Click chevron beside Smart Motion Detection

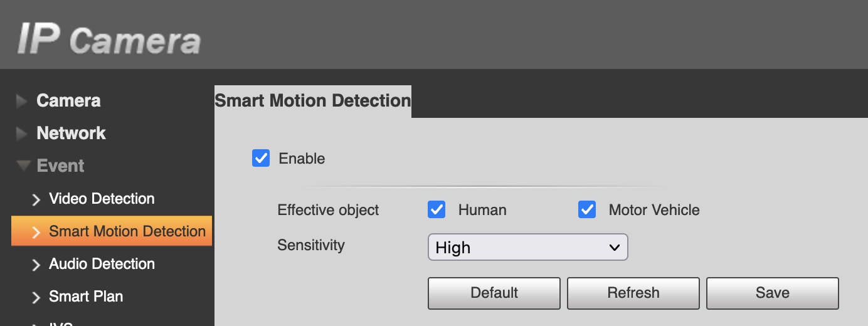(x=36, y=232)
